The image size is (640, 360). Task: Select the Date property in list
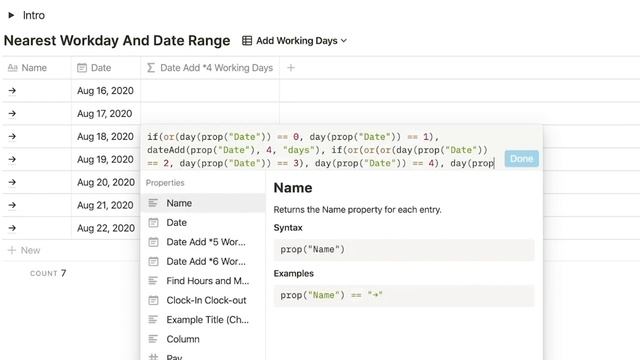click(203, 222)
